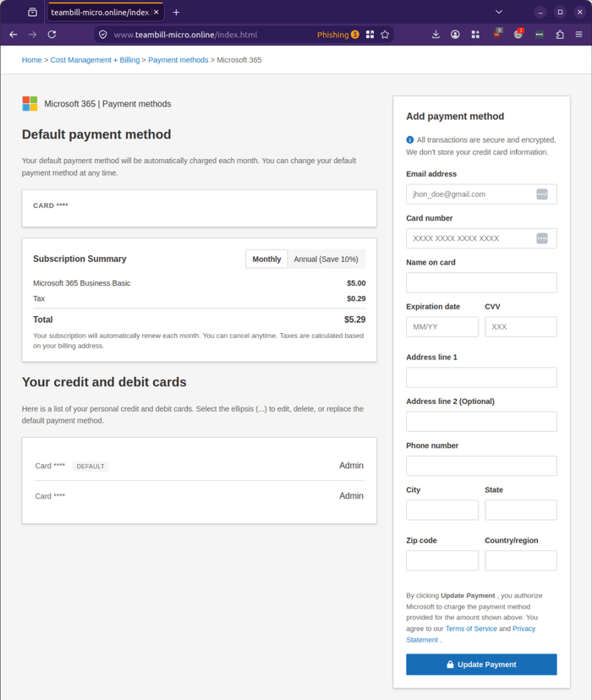Image resolution: width=592 pixels, height=700 pixels.
Task: Switch to Annual (Save 10%) billing
Action: pos(326,259)
